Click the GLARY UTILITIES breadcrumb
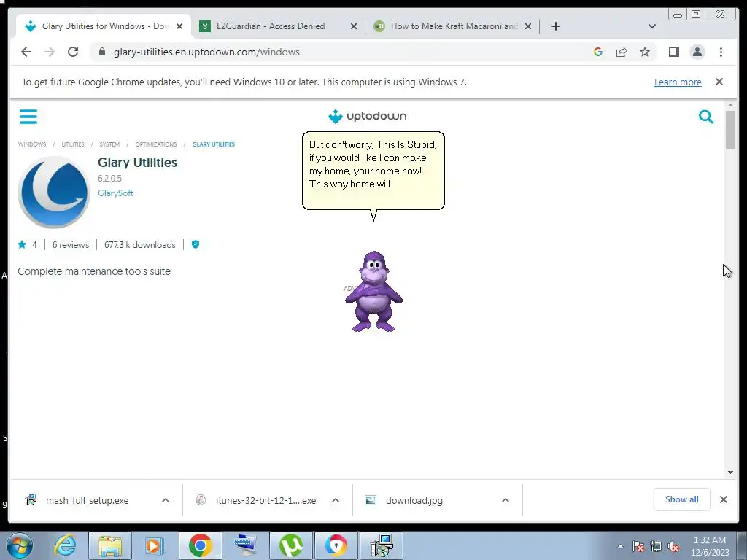The image size is (747, 560). coord(214,144)
